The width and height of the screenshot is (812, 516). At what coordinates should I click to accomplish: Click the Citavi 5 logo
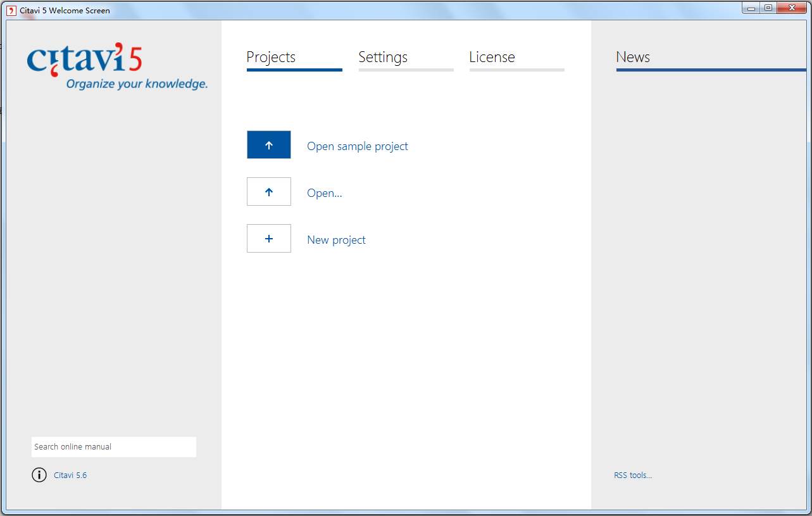(84, 60)
